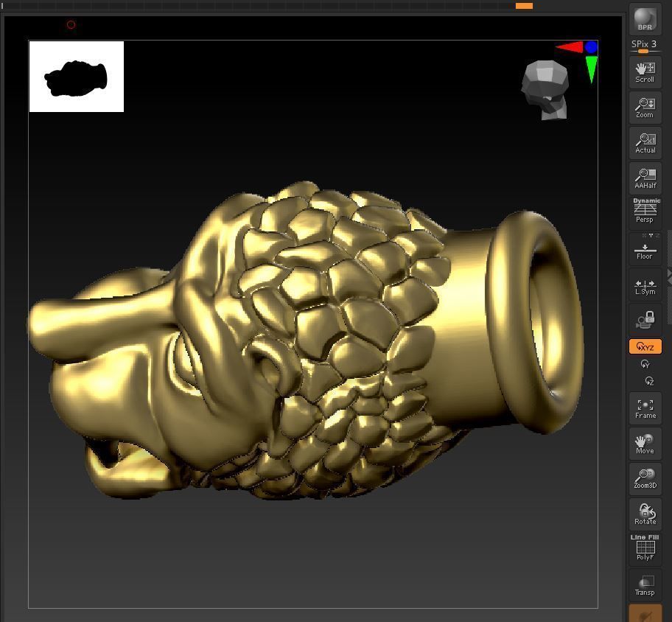Select the Rotate view tool
Image resolution: width=672 pixels, height=622 pixels.
pyautogui.click(x=645, y=514)
